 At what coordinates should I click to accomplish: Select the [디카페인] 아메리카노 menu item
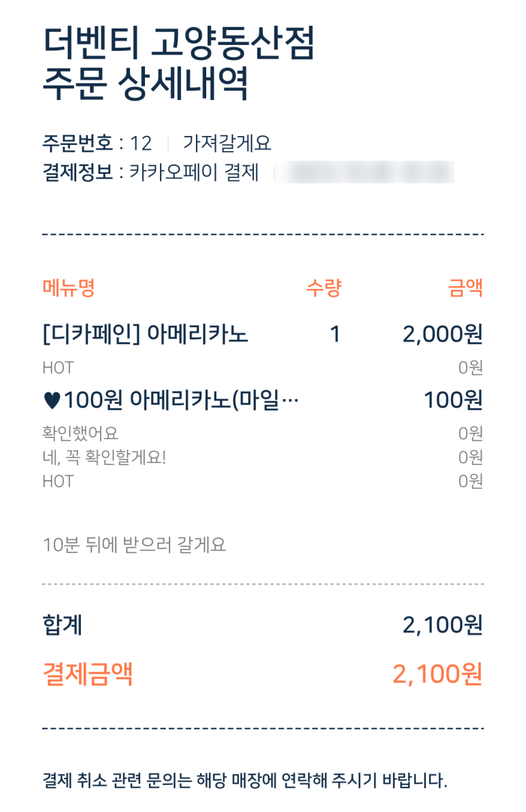(x=145, y=335)
